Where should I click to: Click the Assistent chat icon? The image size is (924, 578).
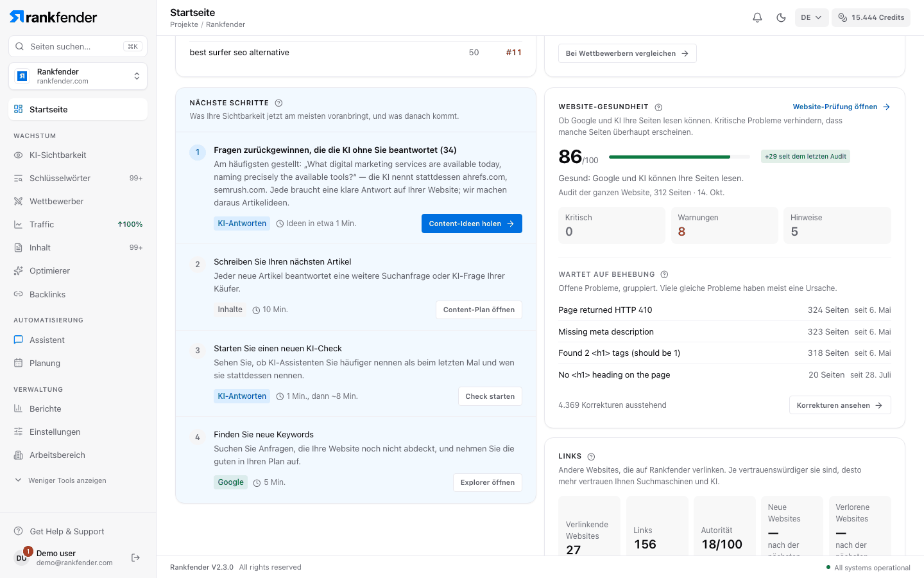18,340
